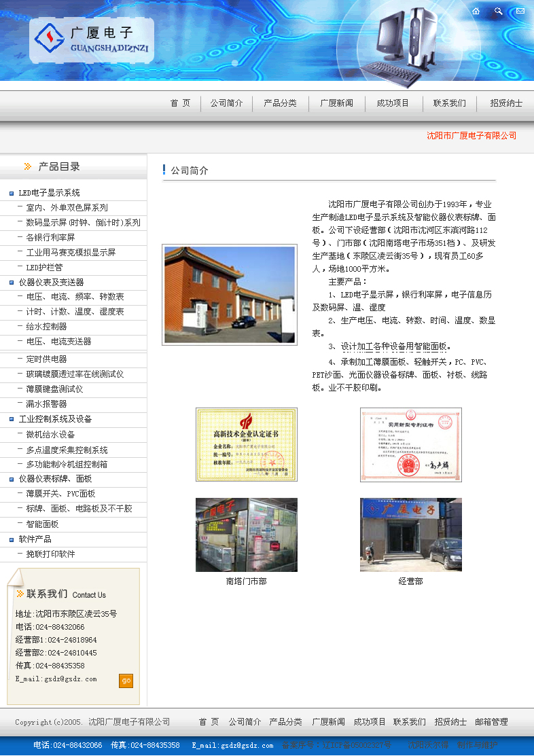534x756 pixels.
Task: Click the 广厦电子 logo in header
Action: (x=91, y=39)
